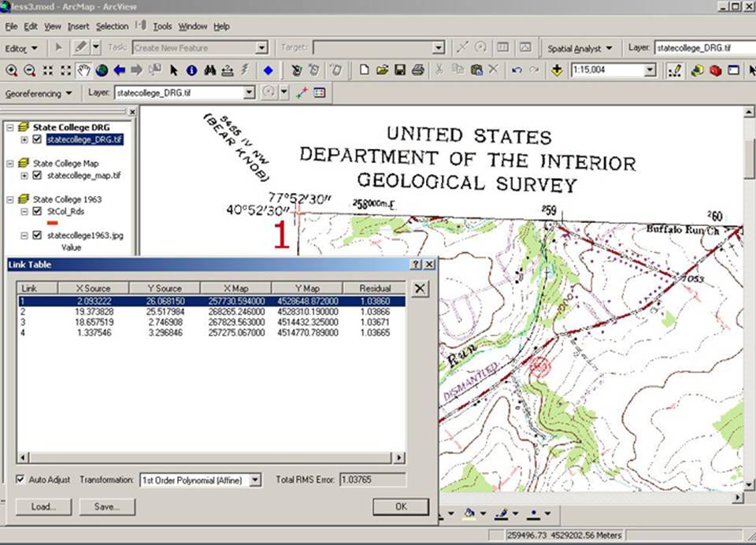Select link row 4 in Link Table
Image resolution: width=756 pixels, height=545 pixels.
pyautogui.click(x=212, y=333)
